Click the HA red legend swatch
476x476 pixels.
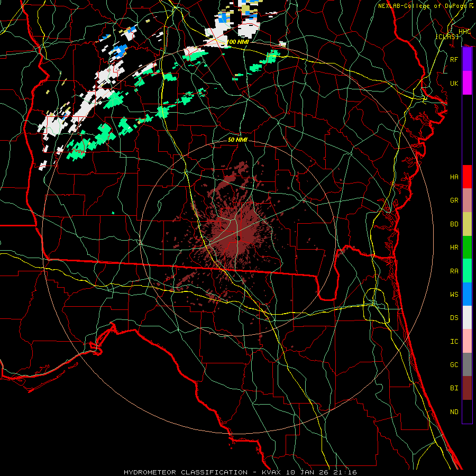[x=467, y=177]
